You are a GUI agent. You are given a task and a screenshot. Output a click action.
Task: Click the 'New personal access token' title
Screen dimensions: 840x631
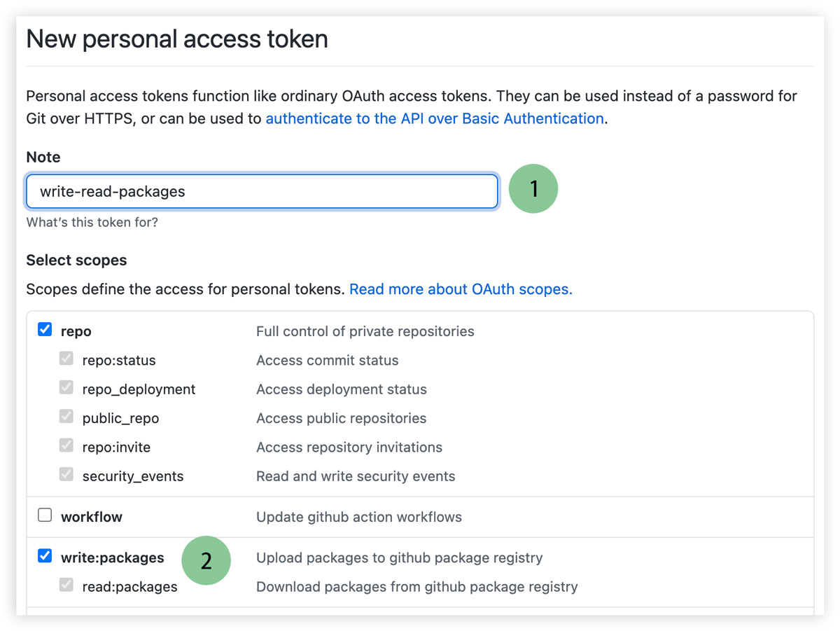[x=177, y=39]
